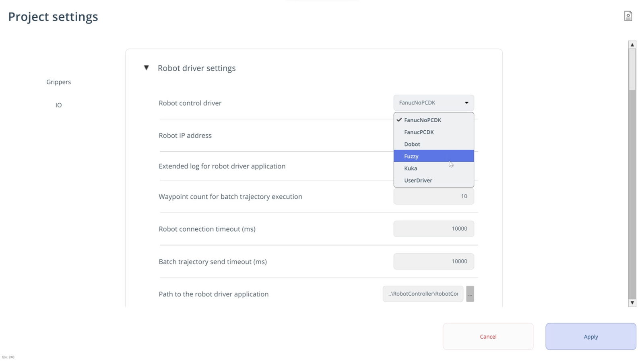Click the scrollbar up arrow
Viewport: 644px width, 362px height.
coord(632,45)
